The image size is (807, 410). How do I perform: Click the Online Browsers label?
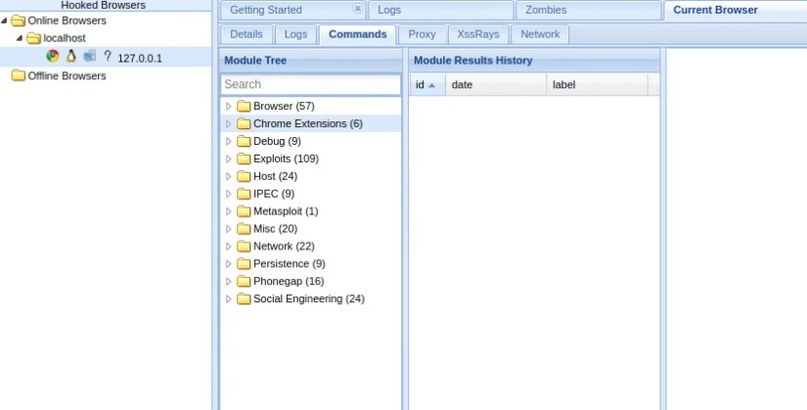(x=67, y=21)
